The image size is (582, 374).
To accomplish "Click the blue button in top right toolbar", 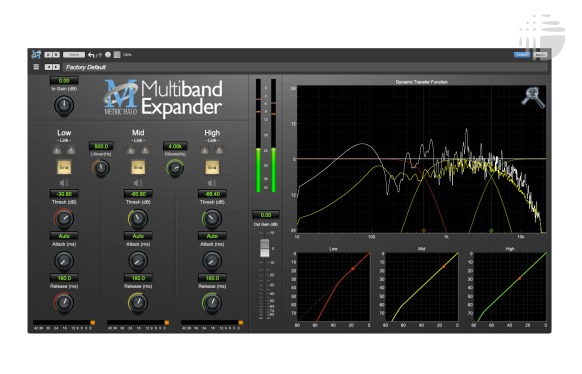I will 522,55.
